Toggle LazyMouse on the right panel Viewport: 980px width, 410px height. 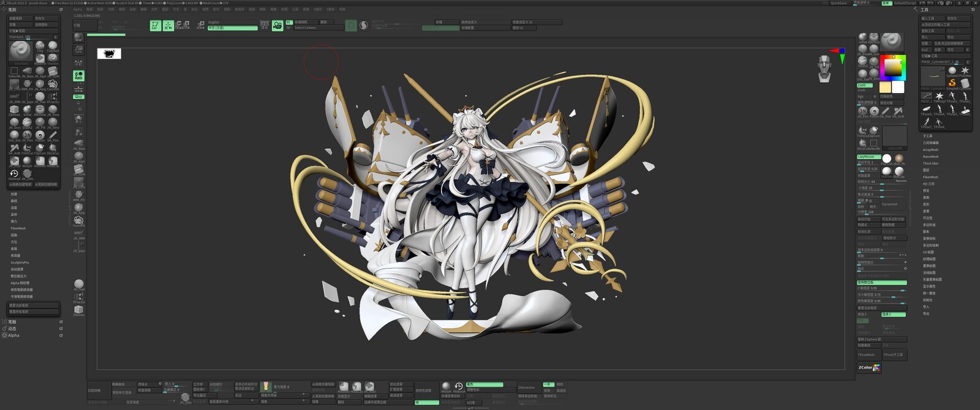(x=869, y=157)
